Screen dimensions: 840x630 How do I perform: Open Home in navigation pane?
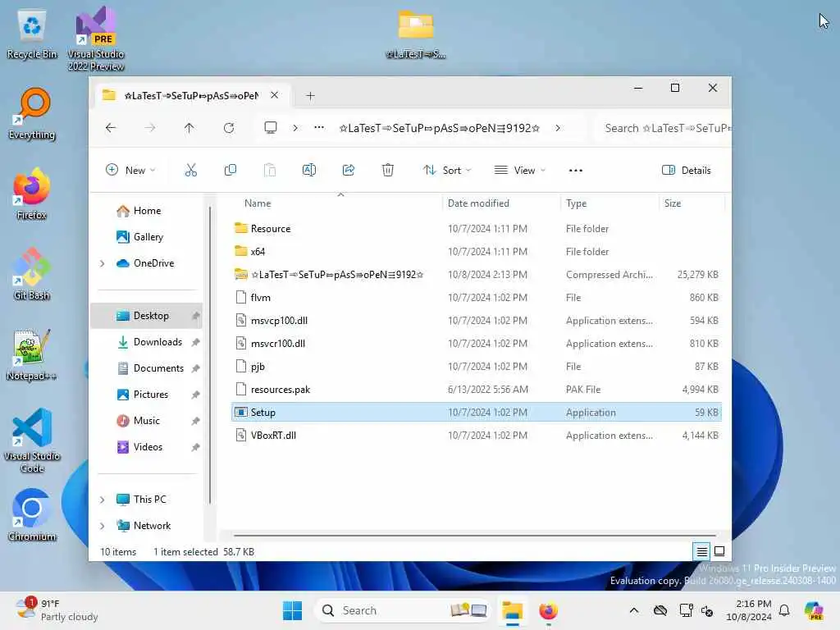(148, 211)
